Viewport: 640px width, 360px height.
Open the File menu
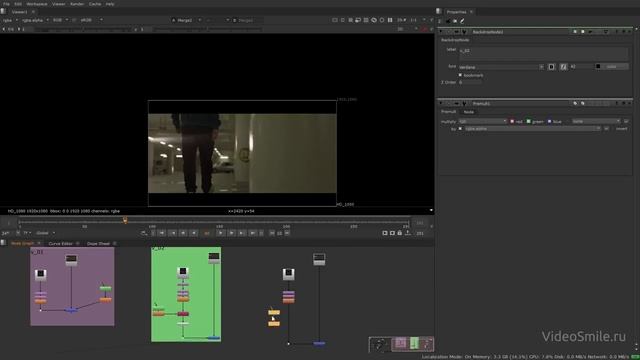click(x=6, y=4)
